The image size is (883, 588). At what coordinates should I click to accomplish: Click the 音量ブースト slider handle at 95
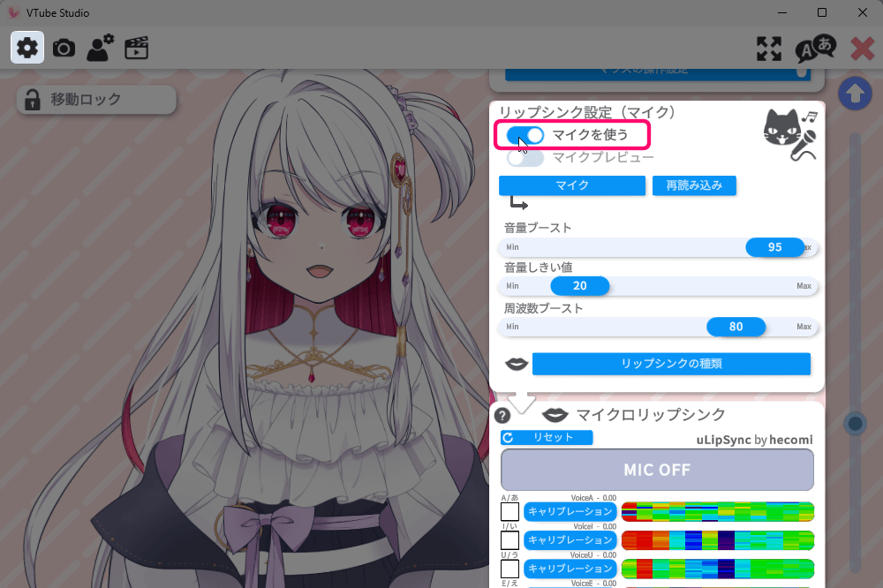tap(774, 247)
